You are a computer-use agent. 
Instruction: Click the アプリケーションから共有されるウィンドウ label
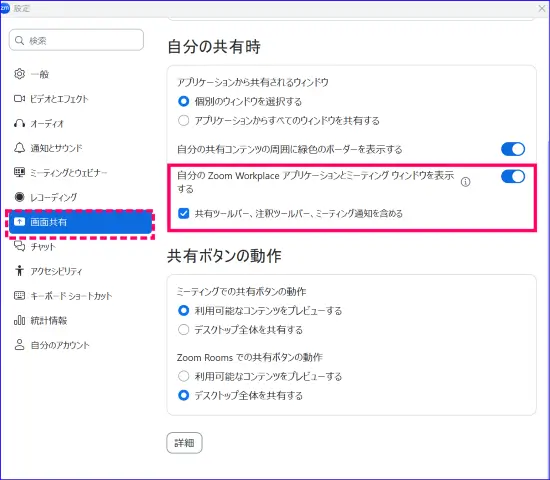(253, 82)
